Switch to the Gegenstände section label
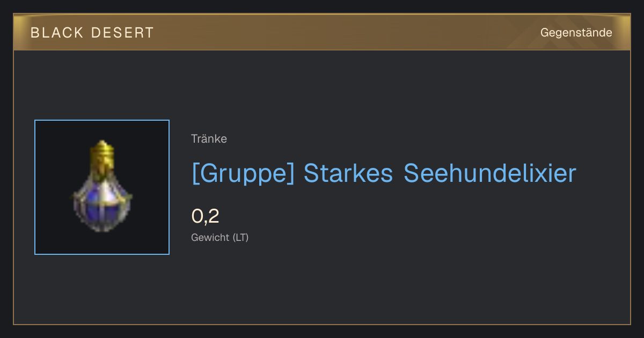The width and height of the screenshot is (644, 338). click(576, 33)
